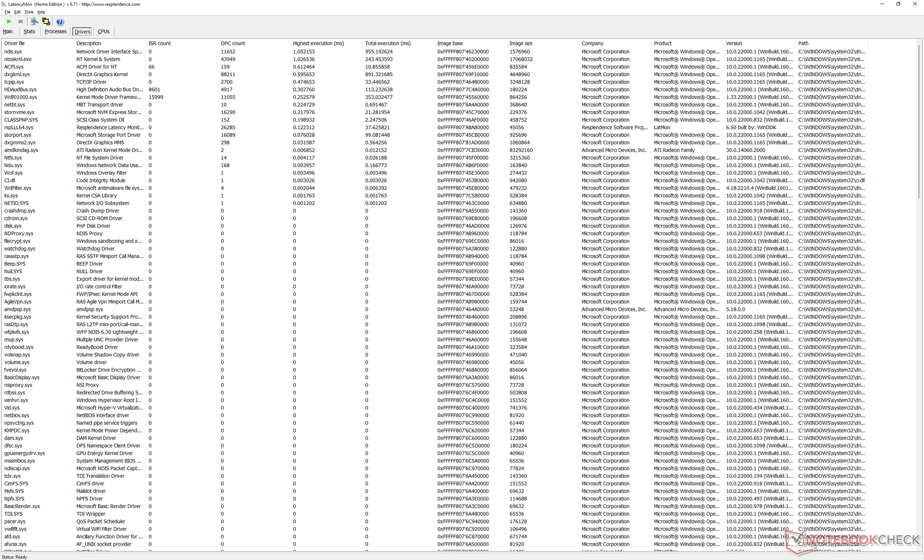Open the Processes tab
Screen dimensions: 924x560
pos(55,32)
